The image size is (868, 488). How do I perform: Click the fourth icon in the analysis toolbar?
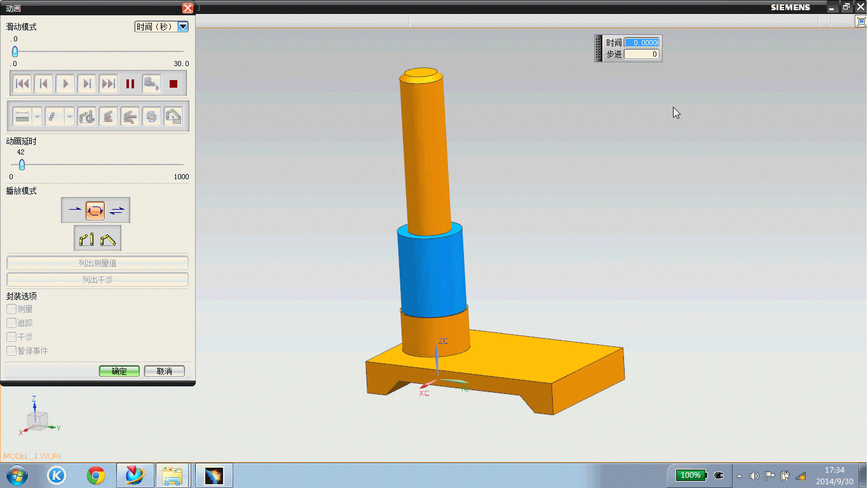coord(109,116)
